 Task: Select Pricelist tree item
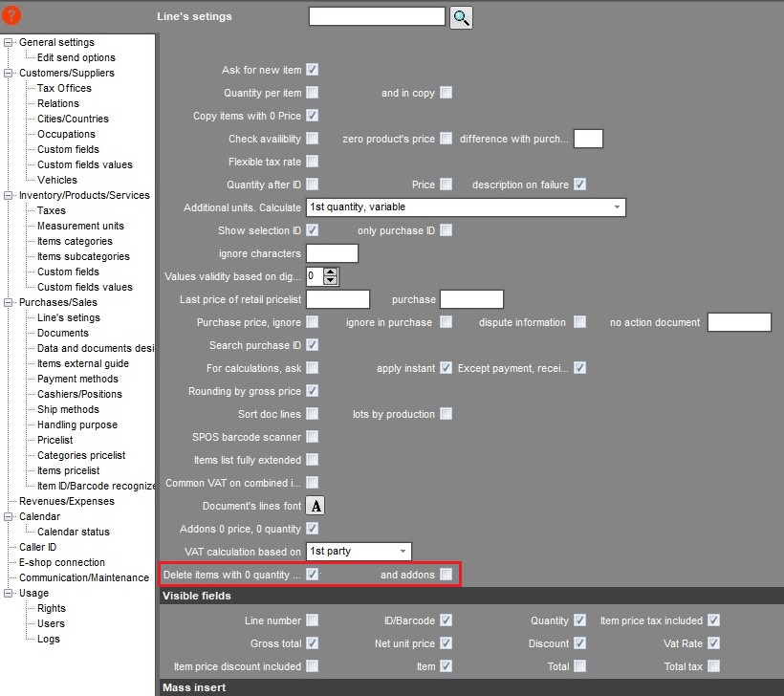click(55, 440)
